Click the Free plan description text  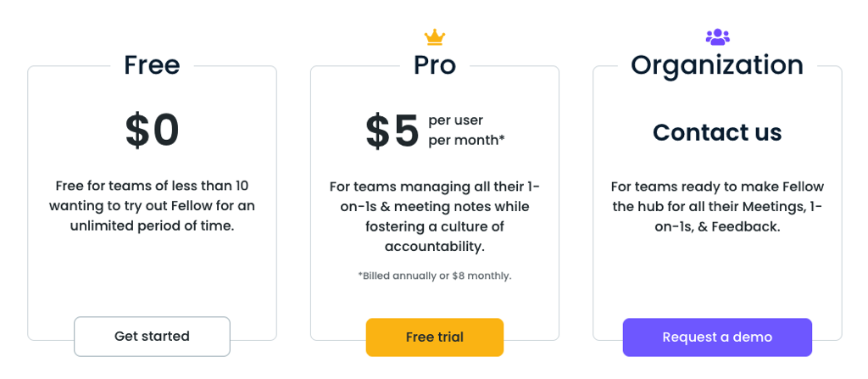pos(153,205)
